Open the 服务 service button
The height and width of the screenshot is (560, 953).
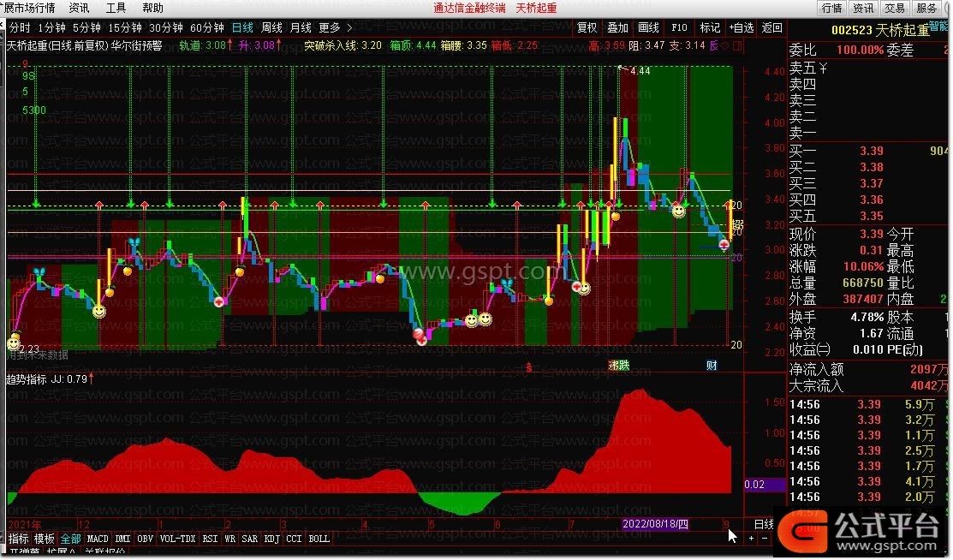[926, 8]
